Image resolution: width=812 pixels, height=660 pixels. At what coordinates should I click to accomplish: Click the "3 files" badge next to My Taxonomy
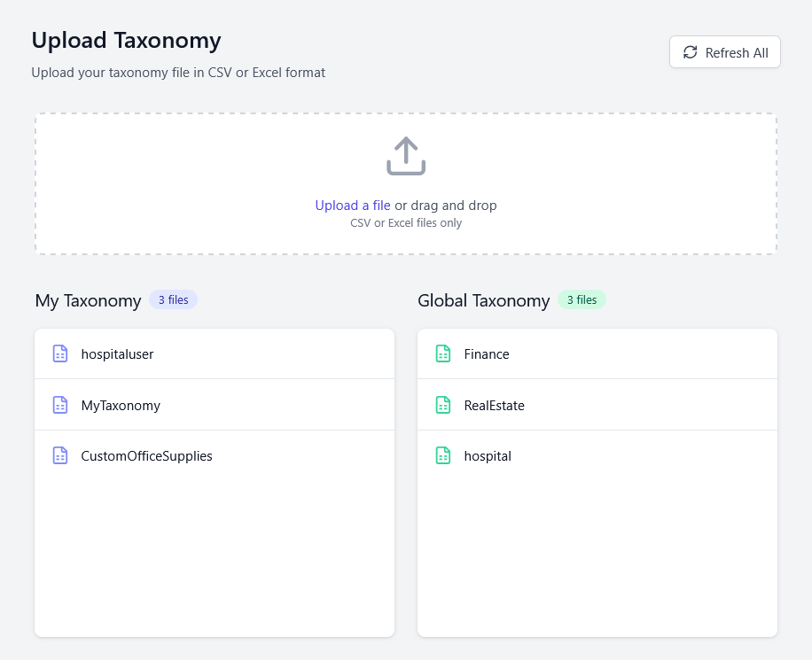[173, 300]
